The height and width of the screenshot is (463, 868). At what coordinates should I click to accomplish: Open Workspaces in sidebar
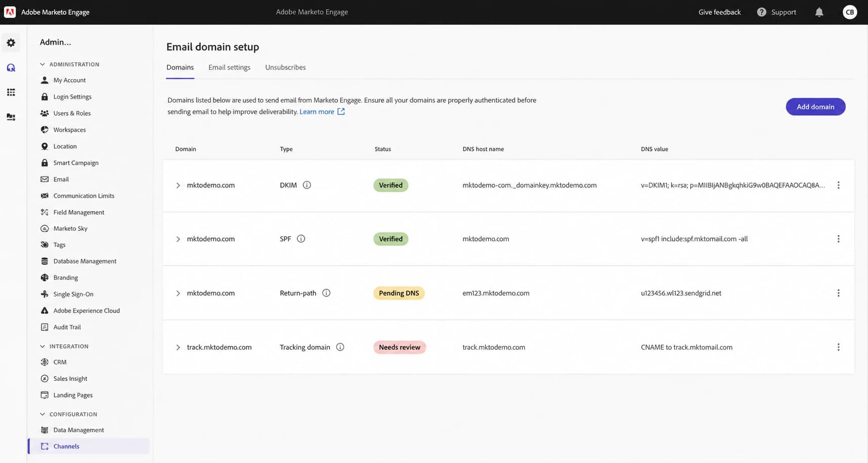point(70,129)
